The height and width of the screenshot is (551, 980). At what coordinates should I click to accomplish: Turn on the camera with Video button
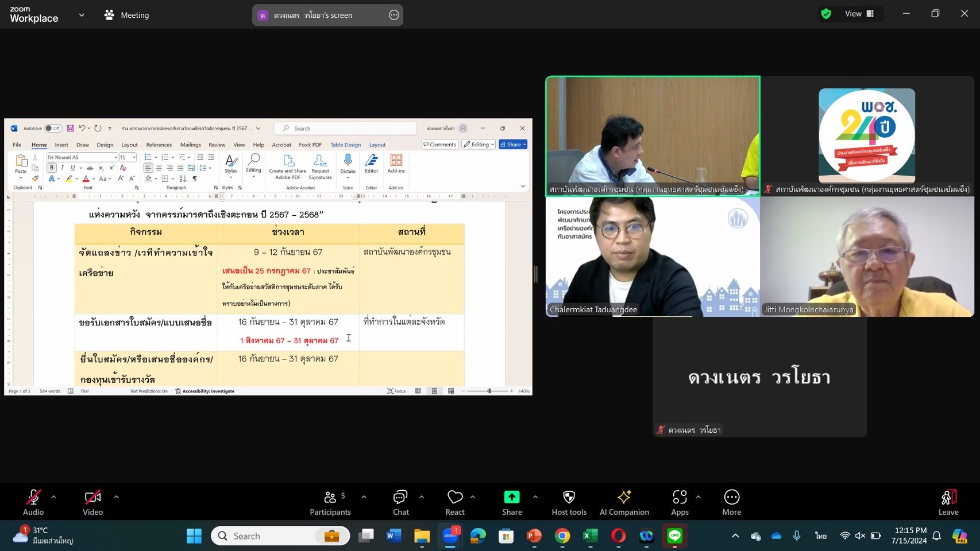tap(92, 502)
